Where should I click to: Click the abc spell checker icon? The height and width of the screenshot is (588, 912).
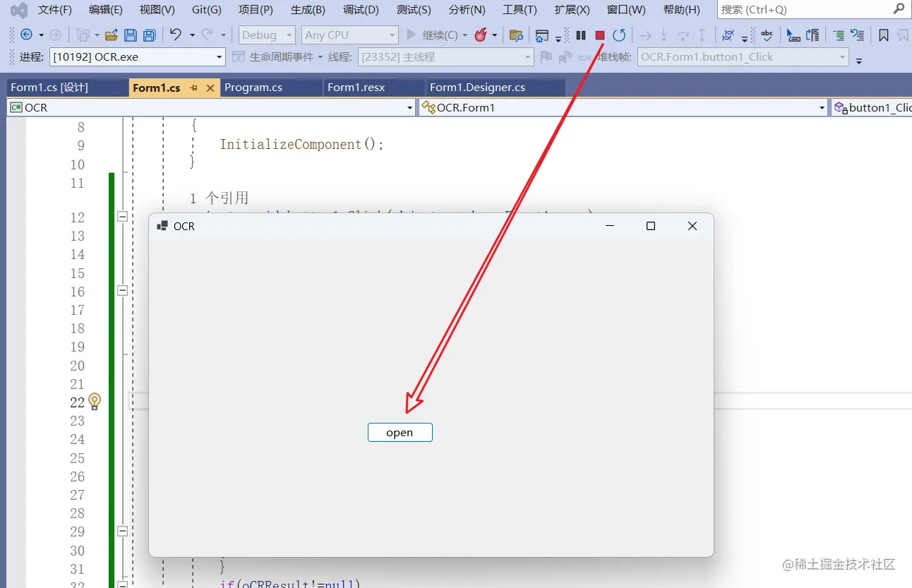tap(767, 35)
